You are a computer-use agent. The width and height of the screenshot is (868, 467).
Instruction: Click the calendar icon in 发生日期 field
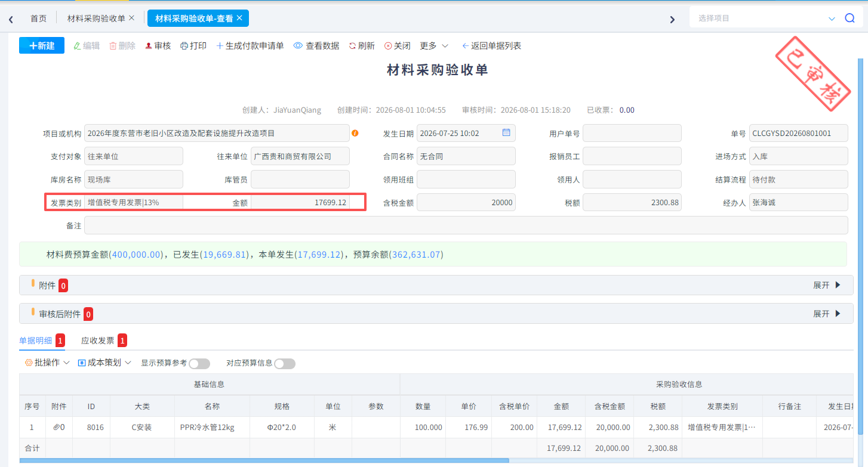click(x=506, y=133)
